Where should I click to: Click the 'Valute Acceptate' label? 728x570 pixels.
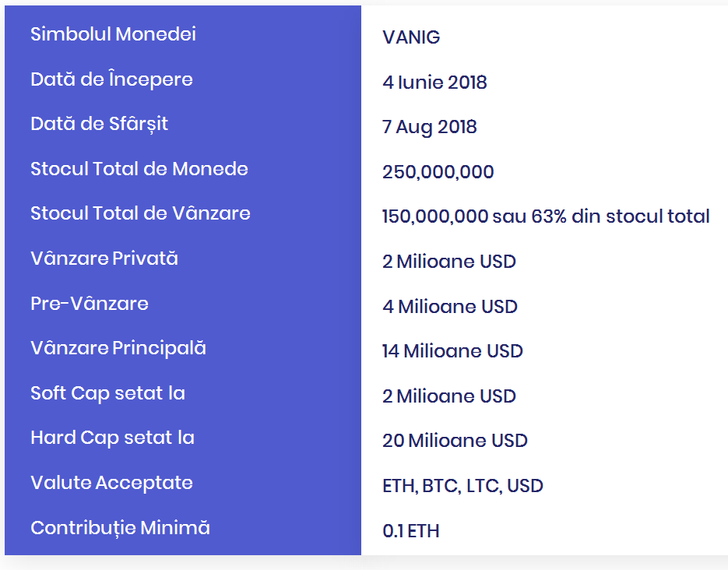click(111, 483)
